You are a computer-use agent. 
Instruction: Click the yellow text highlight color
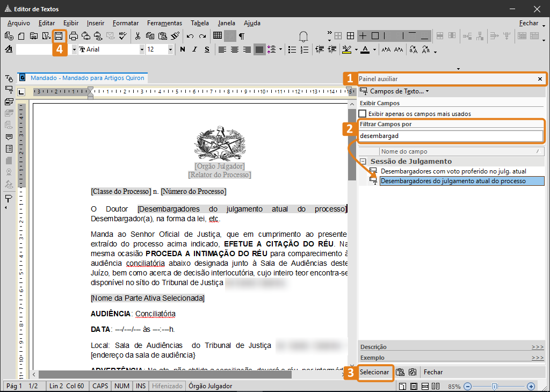[346, 50]
